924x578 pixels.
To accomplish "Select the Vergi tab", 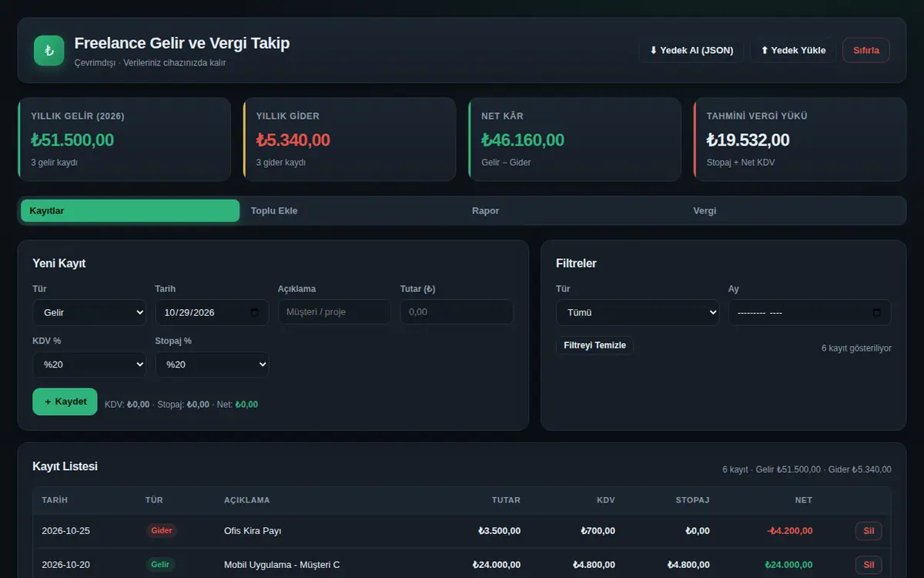I will tap(793, 210).
